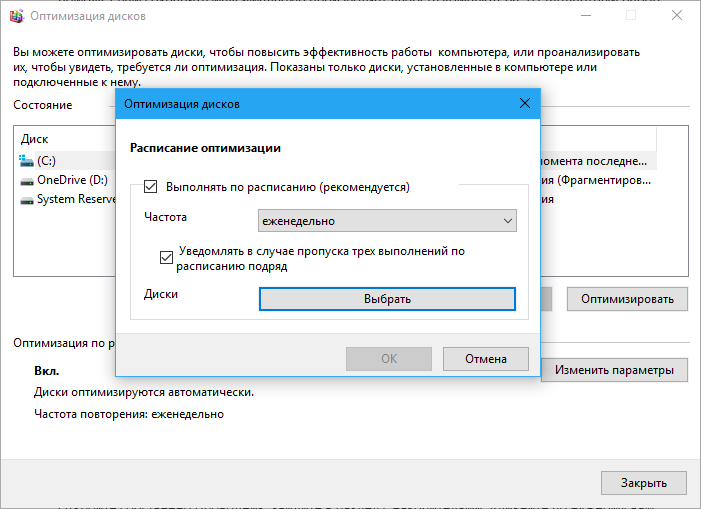Click '(Фрагментиров...' status for OneDrive row
Screen dimensions: 701x509
pyautogui.click(x=604, y=180)
